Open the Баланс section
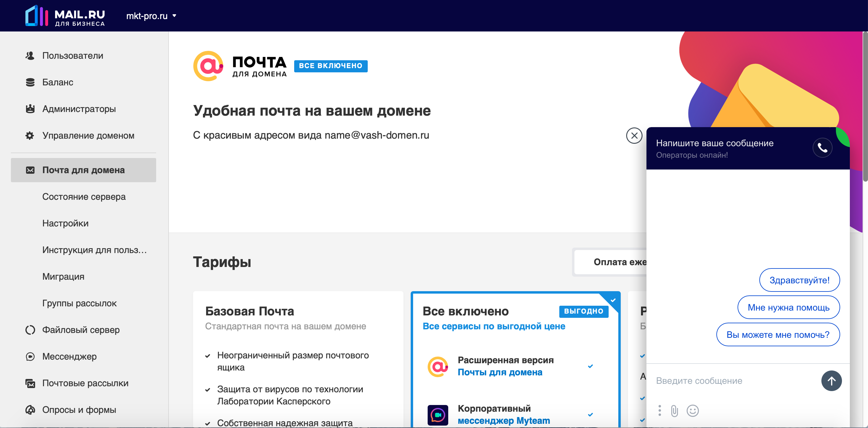This screenshot has height=428, width=868. [x=58, y=82]
